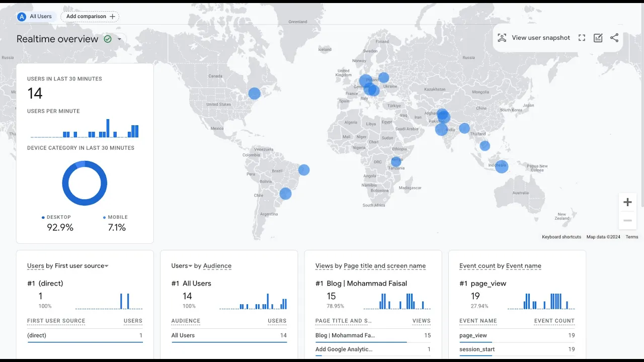Click the share report icon
Image resolution: width=644 pixels, height=362 pixels.
tap(614, 38)
